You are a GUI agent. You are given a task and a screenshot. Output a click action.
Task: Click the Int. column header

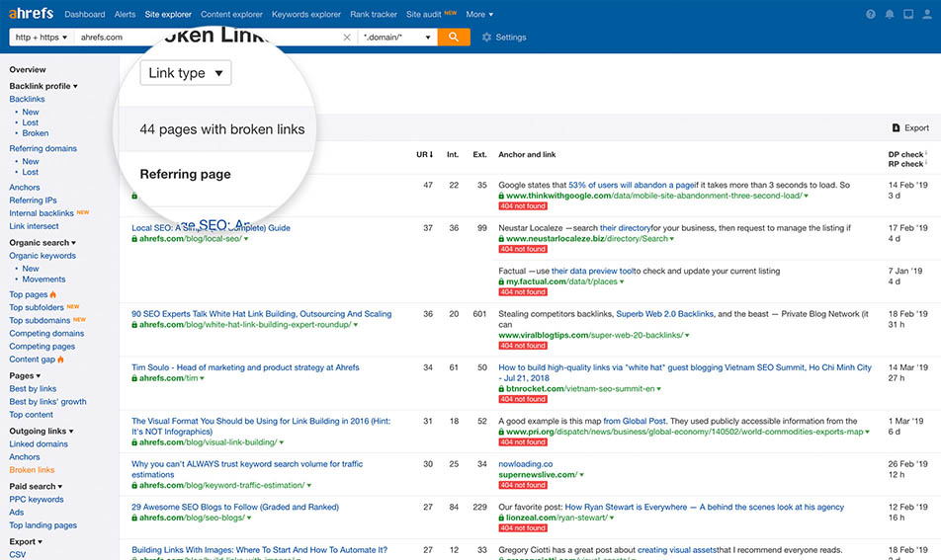coord(453,154)
